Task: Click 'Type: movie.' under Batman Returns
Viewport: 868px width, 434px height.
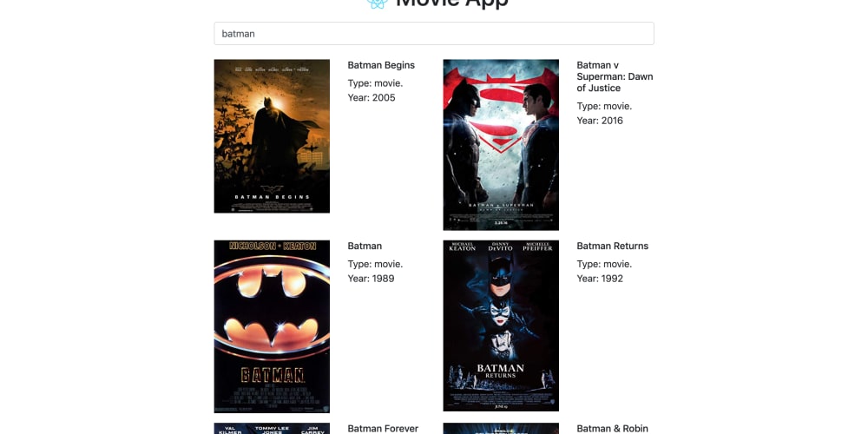Action: pos(604,264)
